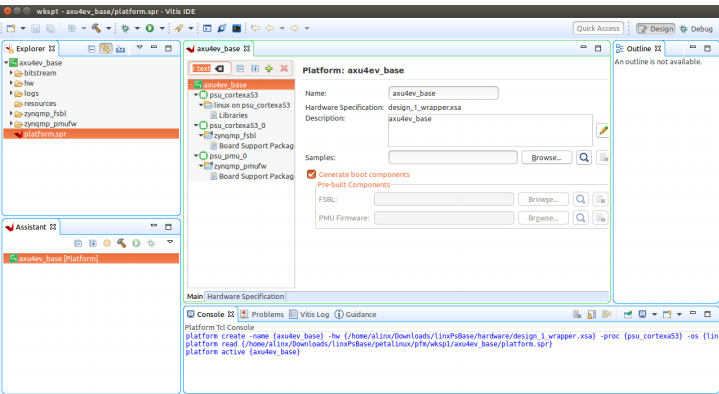Click Collapse All icon in Explorer panel

[x=92, y=49]
